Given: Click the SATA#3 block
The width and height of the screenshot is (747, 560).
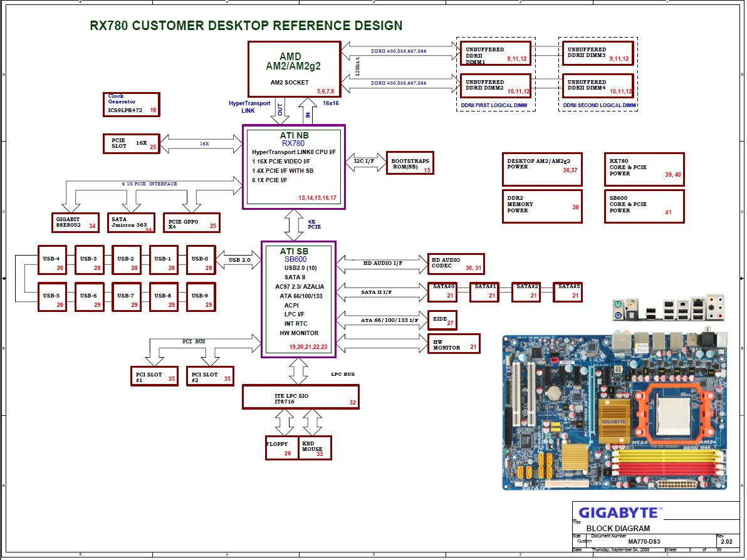Looking at the screenshot, I should 567,292.
